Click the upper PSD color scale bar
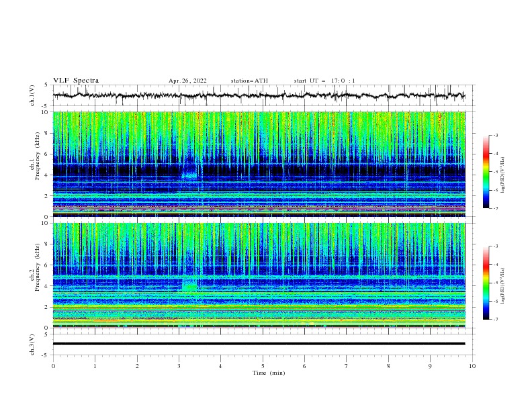532x411 pixels. point(486,172)
